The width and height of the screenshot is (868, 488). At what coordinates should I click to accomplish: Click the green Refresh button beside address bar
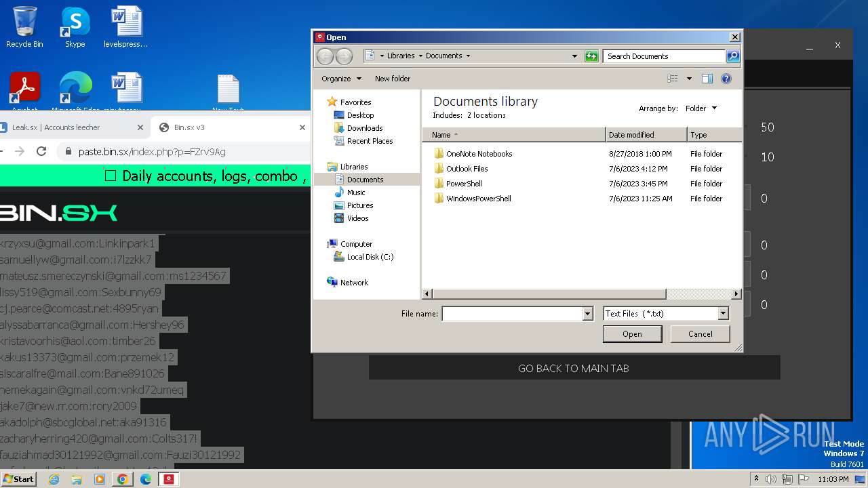[591, 56]
